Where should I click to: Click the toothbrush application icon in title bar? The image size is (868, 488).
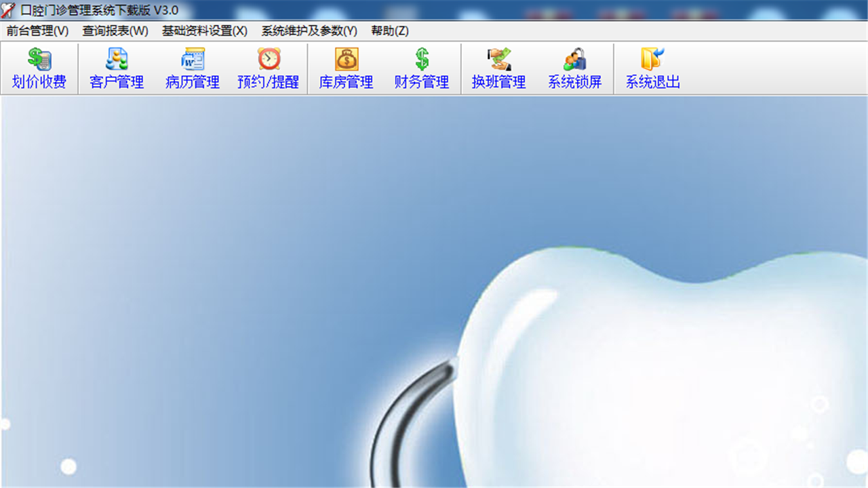click(x=8, y=8)
